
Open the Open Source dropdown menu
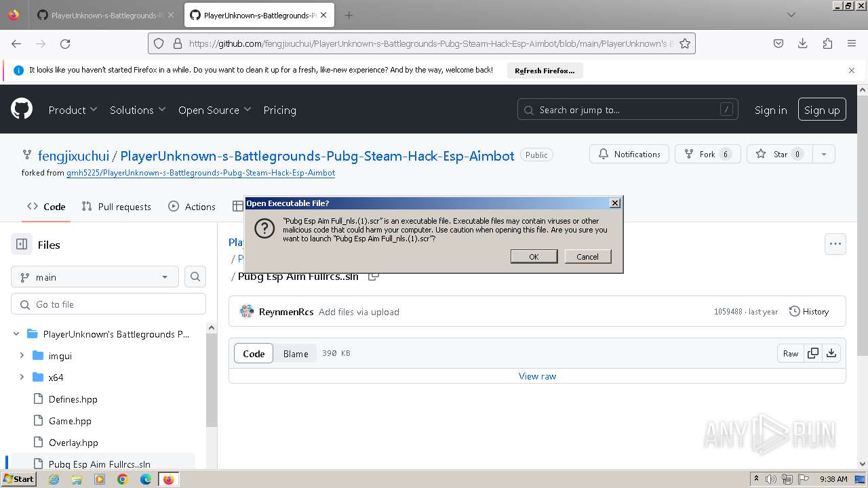point(214,110)
